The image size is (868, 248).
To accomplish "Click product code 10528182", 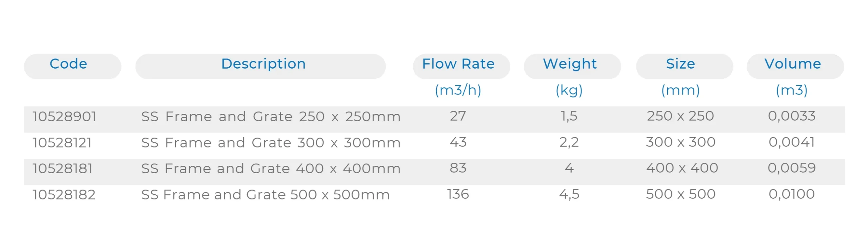I will [x=64, y=195].
